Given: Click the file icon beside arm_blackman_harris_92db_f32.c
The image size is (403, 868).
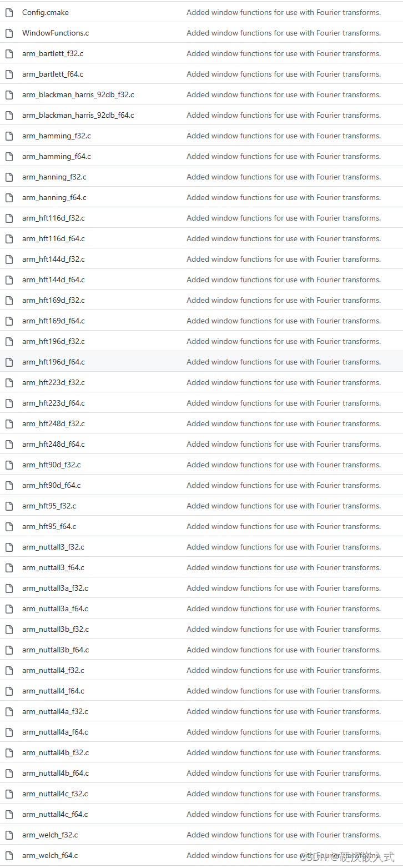Looking at the screenshot, I should (9, 94).
